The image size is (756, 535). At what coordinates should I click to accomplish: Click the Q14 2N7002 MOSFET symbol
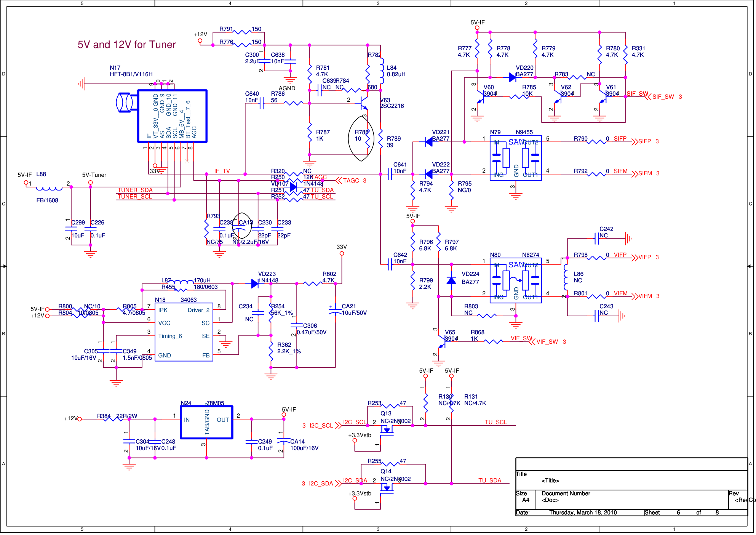tap(387, 487)
